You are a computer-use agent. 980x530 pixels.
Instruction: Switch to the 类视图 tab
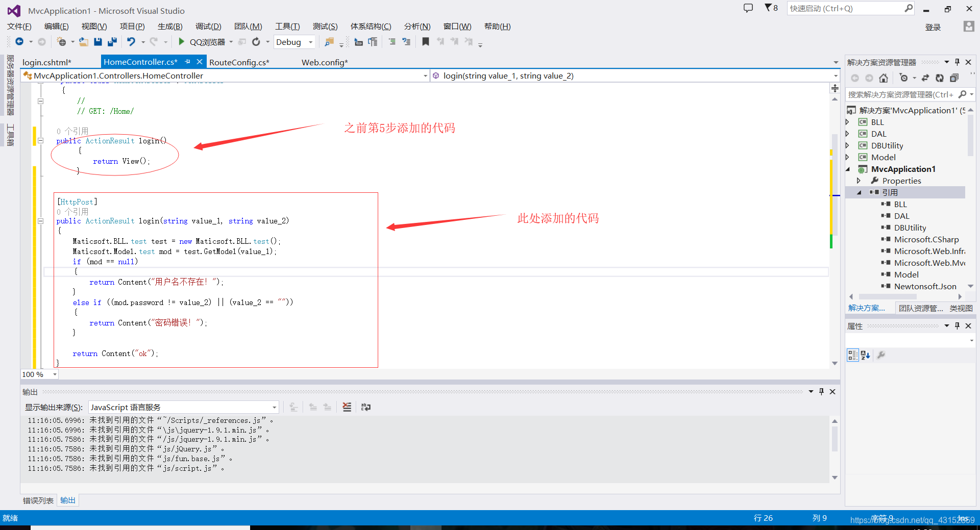[x=961, y=308]
